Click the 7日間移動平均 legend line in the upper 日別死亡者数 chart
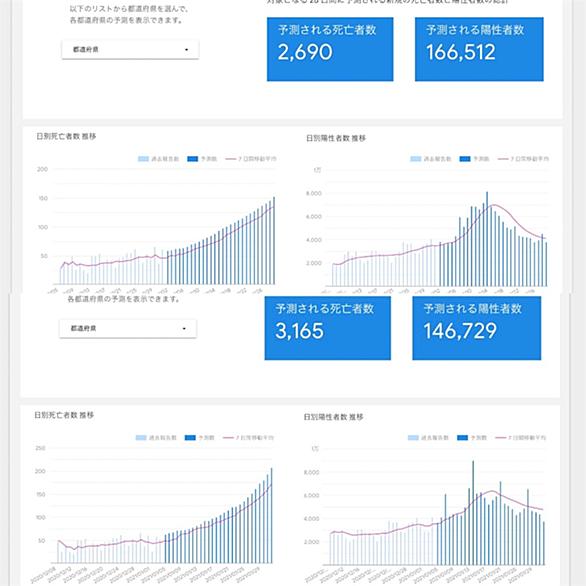 pos(231,159)
